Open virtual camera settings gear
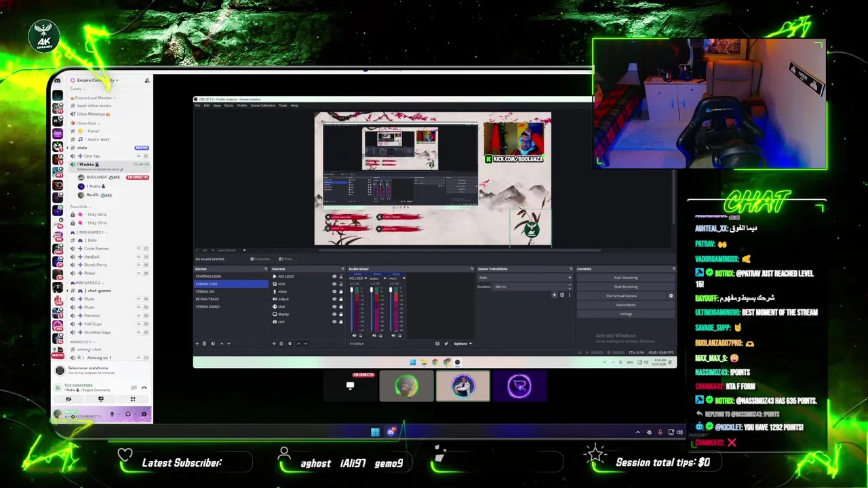868x488 pixels. point(671,296)
